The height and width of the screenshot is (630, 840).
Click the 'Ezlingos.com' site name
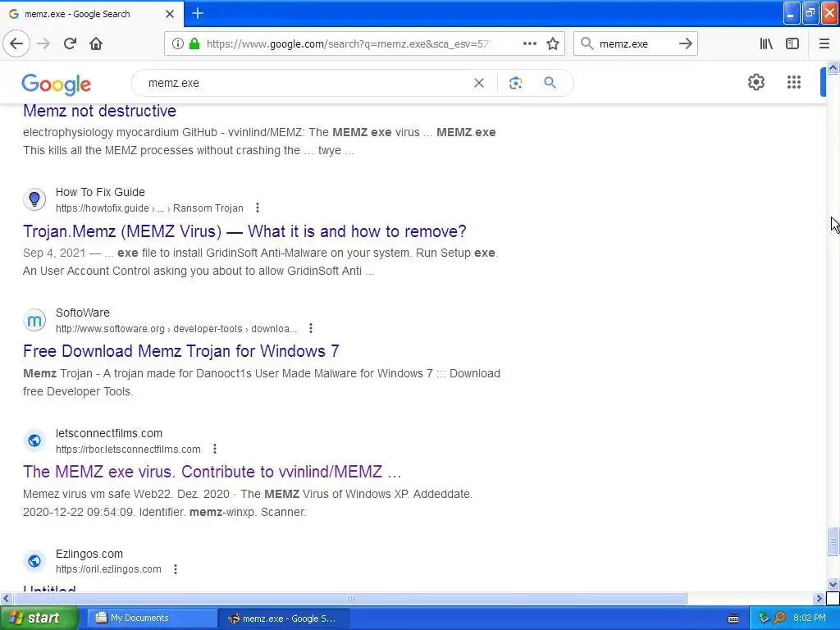tap(89, 554)
